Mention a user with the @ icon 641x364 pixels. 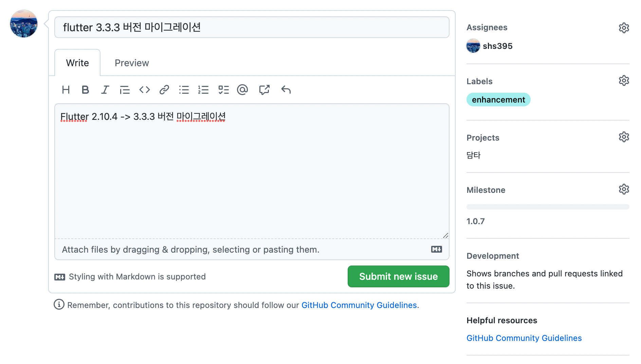[242, 90]
